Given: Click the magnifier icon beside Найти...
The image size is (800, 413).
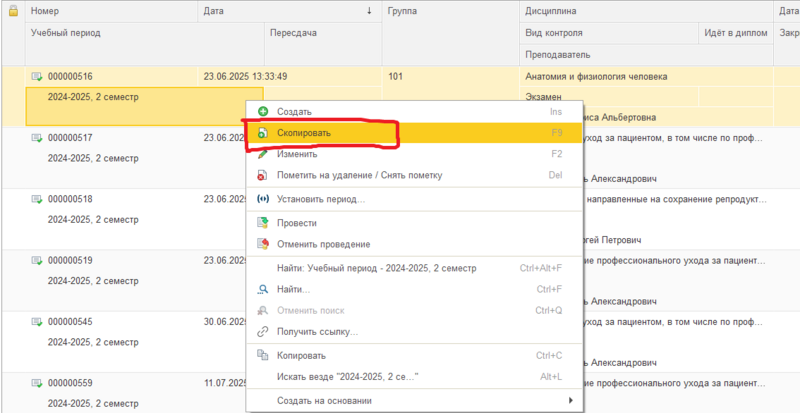Looking at the screenshot, I should tap(263, 289).
